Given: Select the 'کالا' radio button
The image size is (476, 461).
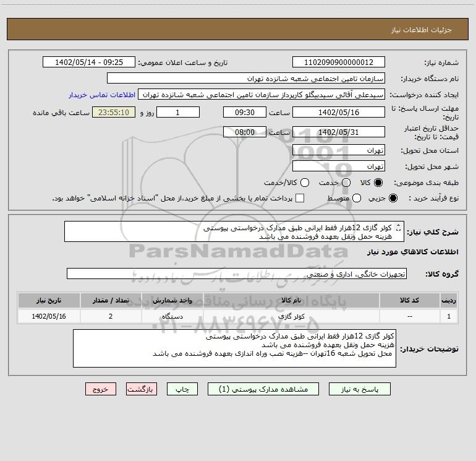Looking at the screenshot, I should pos(378,183).
